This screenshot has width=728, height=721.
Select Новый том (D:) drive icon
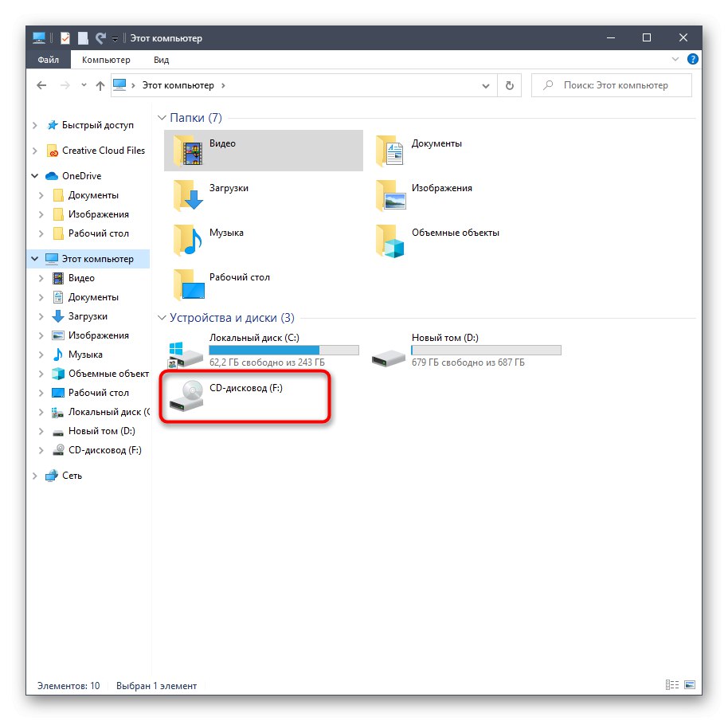(x=389, y=358)
